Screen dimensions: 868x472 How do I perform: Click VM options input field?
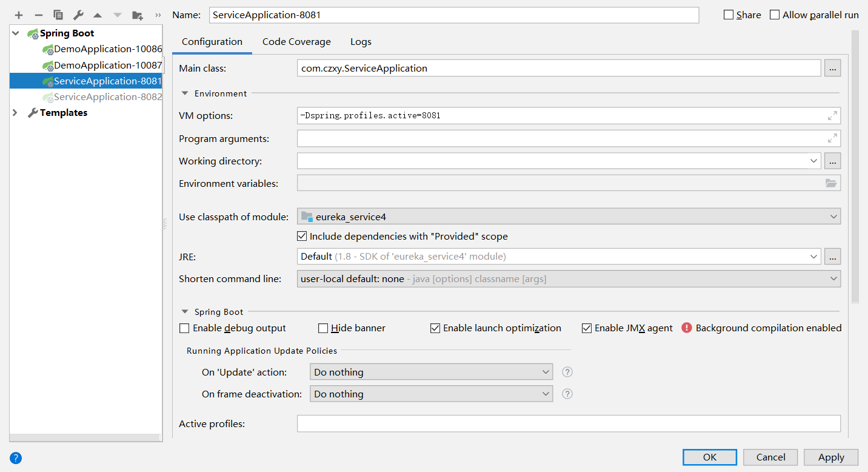[569, 115]
